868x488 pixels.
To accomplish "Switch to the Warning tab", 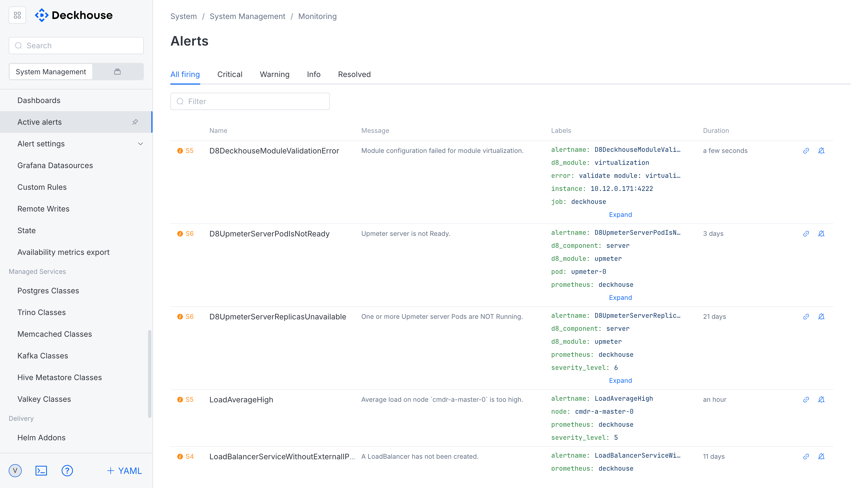I will (275, 75).
